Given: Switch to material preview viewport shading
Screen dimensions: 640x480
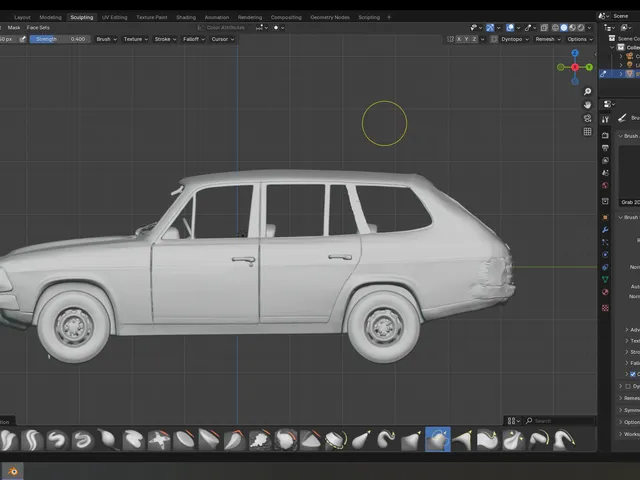Looking at the screenshot, I should [572, 28].
